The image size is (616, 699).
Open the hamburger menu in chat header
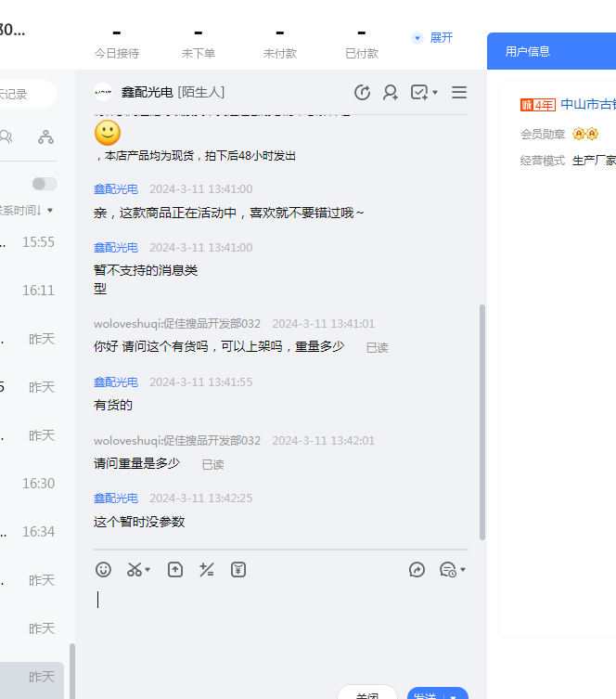point(459,92)
